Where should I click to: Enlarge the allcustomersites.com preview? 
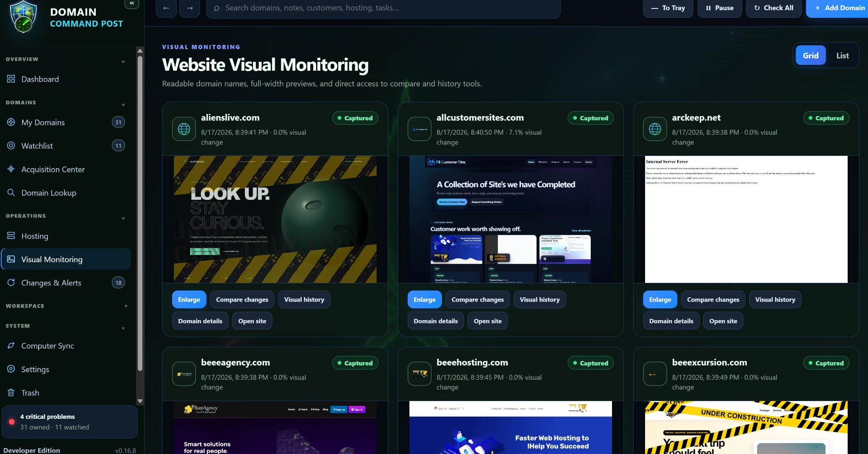425,299
